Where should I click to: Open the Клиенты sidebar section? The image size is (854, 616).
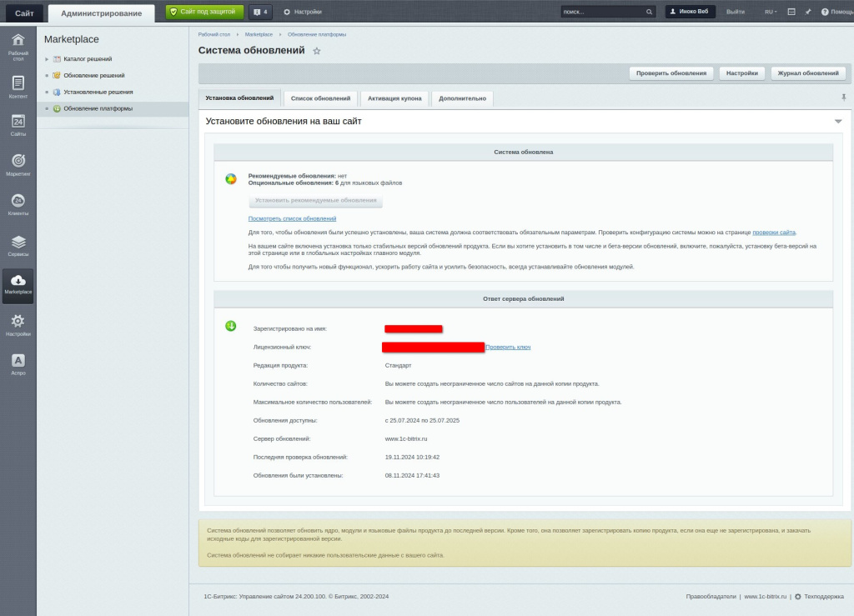click(x=18, y=204)
